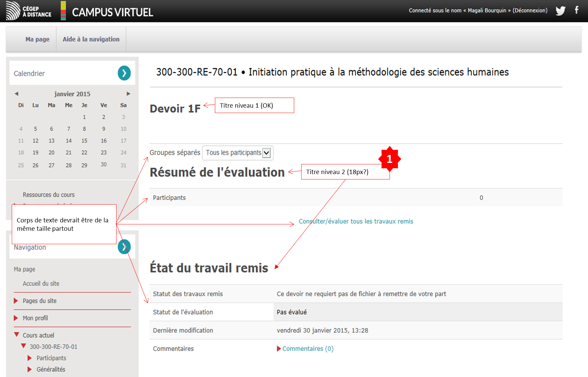Expand Généralités in the course tree
The image size is (588, 377).
coord(30,369)
